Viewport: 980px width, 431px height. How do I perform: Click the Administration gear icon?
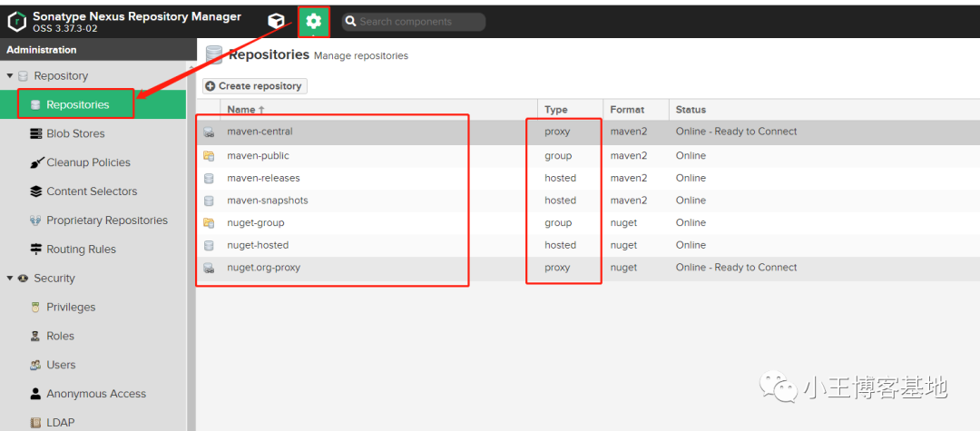click(x=313, y=22)
